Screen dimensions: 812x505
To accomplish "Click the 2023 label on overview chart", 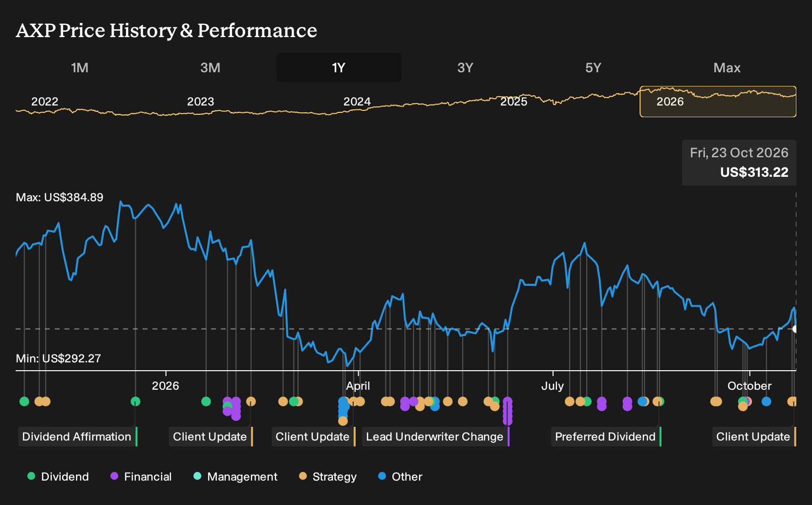I will pyautogui.click(x=201, y=102).
